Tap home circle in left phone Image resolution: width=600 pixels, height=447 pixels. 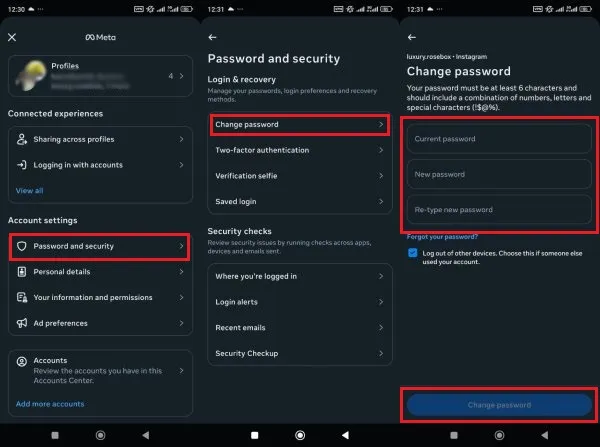click(100, 435)
